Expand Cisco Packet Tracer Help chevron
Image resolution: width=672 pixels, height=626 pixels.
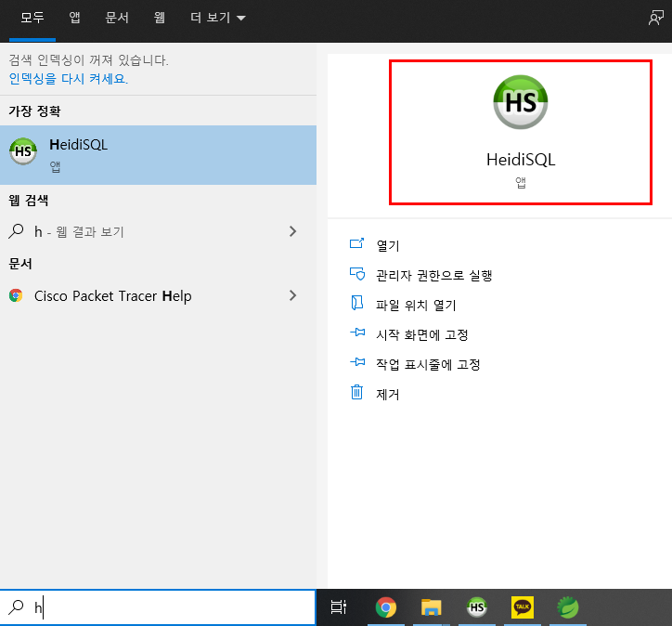coord(292,296)
